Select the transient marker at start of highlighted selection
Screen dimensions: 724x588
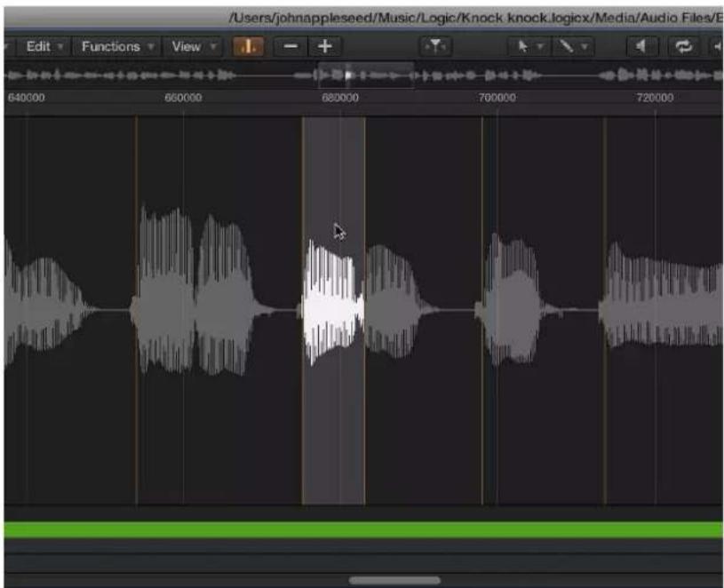point(303,310)
